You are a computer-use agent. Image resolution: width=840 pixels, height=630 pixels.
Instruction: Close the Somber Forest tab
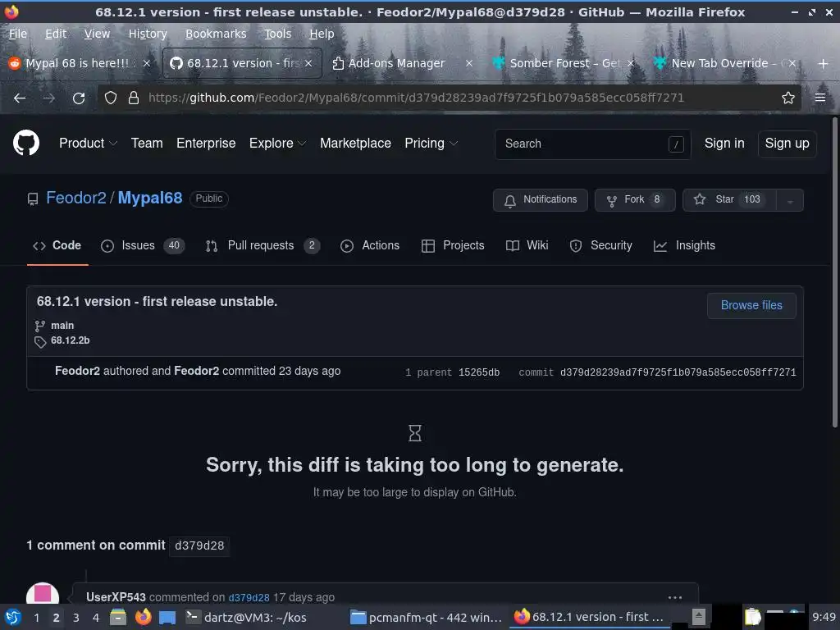click(631, 63)
